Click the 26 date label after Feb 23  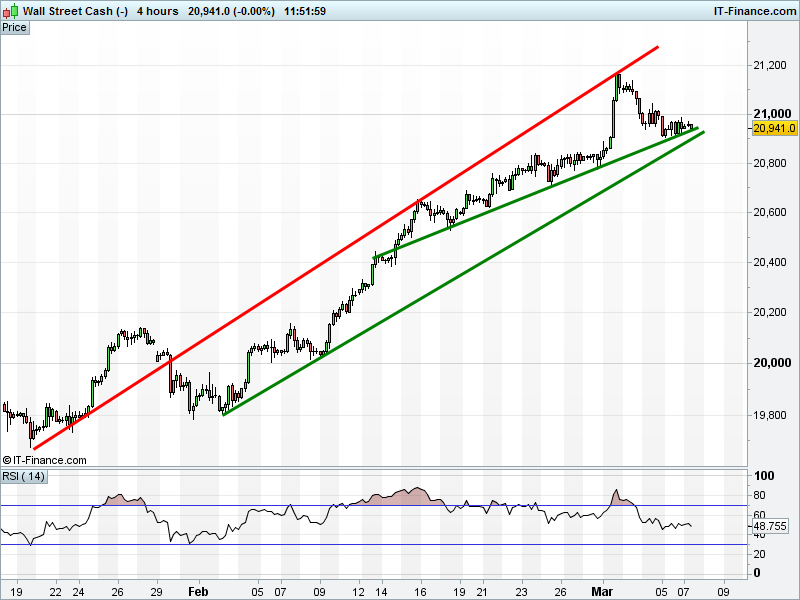[561, 592]
